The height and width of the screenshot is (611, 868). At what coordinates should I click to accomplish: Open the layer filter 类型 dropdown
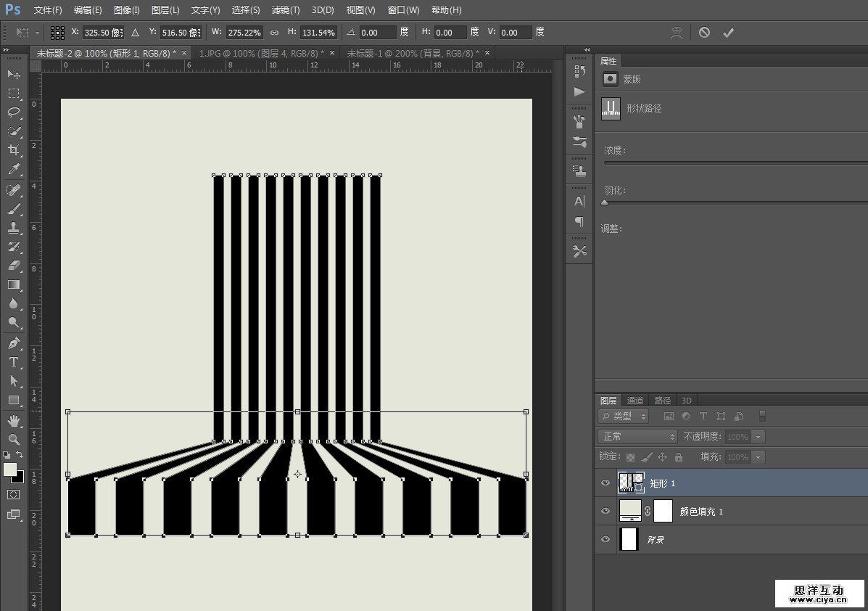click(624, 417)
